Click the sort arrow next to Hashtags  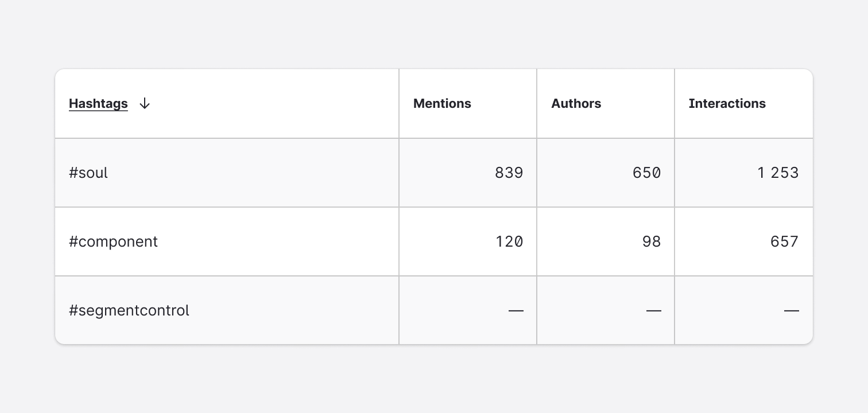click(144, 104)
